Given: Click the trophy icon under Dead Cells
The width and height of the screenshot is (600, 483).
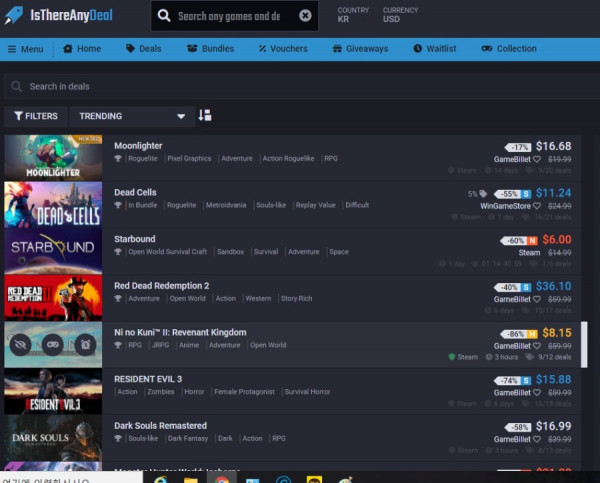Looking at the screenshot, I should [x=118, y=205].
